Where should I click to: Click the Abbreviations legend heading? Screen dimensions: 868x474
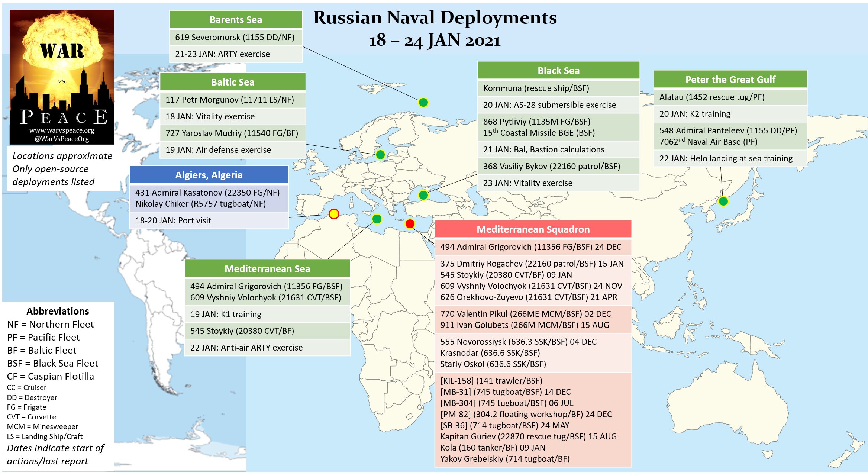tap(58, 311)
